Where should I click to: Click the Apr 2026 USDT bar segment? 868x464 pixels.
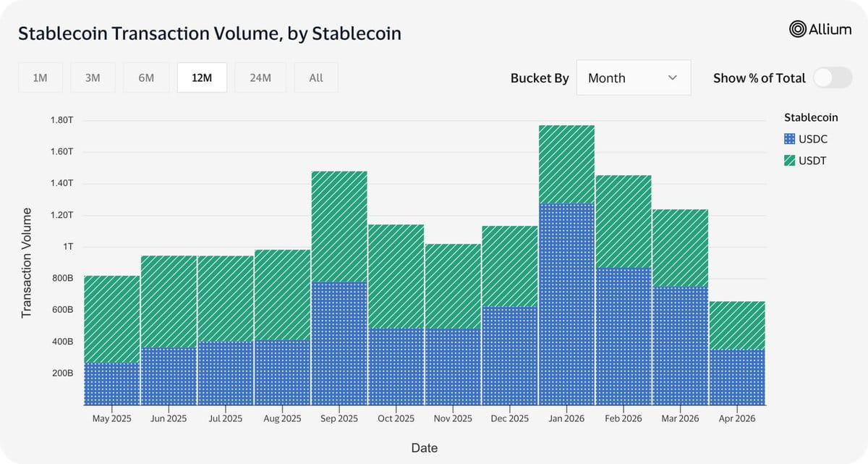pos(737,326)
